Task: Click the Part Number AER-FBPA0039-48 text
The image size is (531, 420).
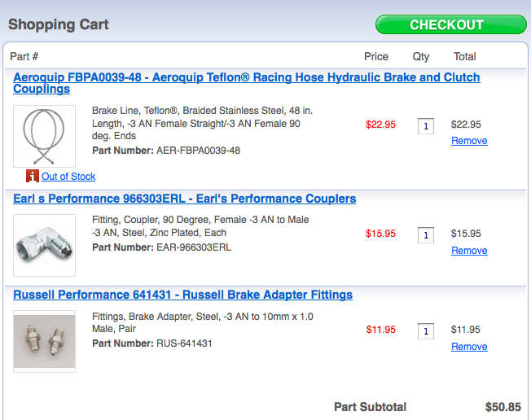Action: (166, 151)
